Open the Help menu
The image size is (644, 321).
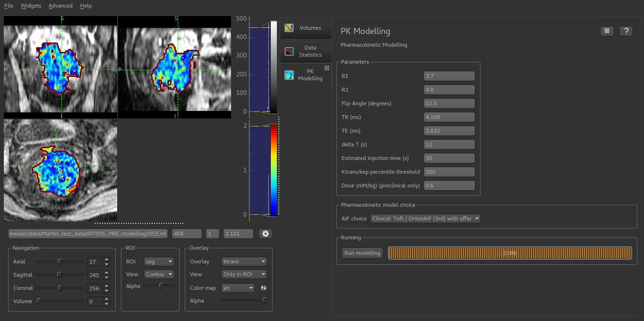86,6
